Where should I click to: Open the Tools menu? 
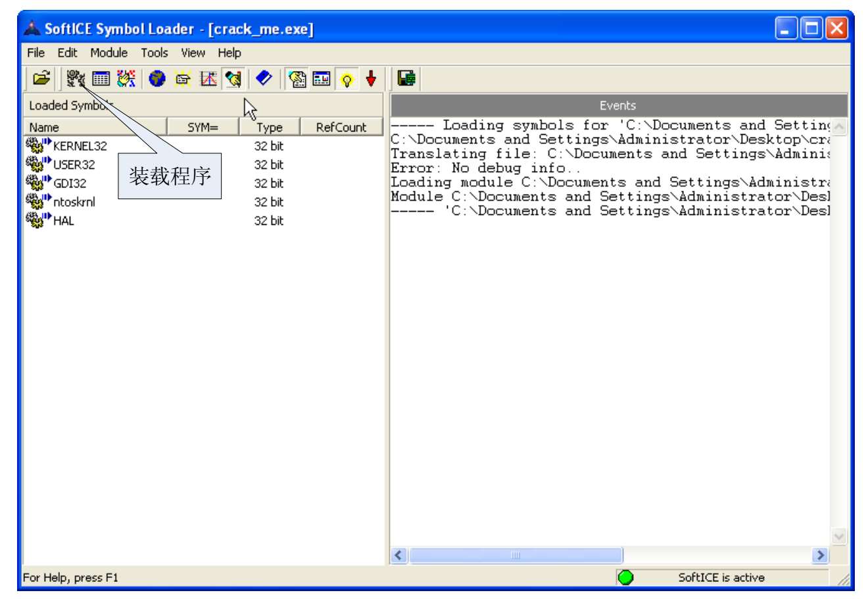(x=155, y=53)
